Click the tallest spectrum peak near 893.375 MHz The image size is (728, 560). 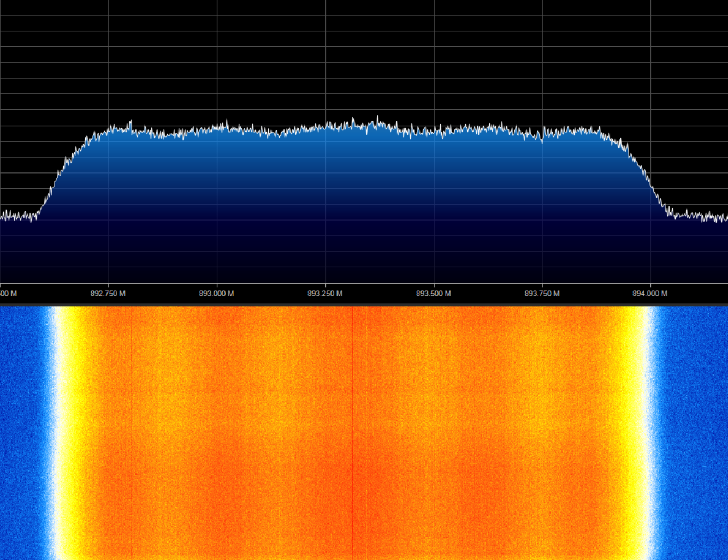(377, 117)
